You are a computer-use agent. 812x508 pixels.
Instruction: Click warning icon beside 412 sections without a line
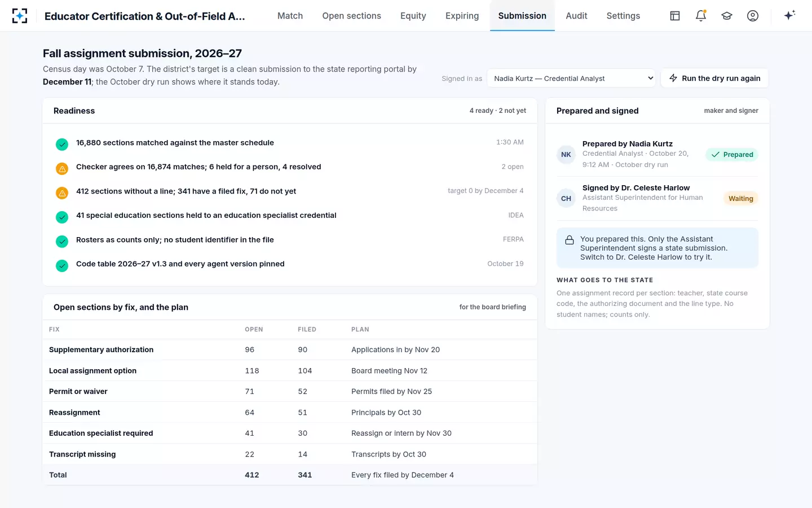pyautogui.click(x=62, y=192)
